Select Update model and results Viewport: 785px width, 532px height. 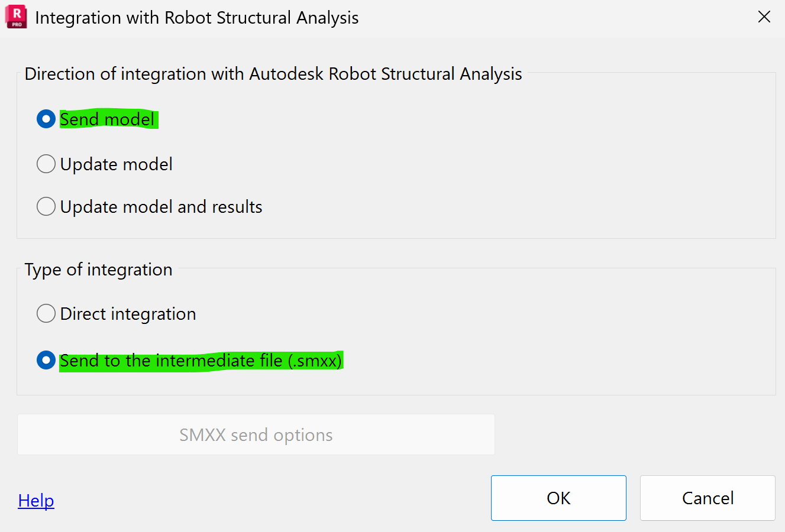(46, 206)
